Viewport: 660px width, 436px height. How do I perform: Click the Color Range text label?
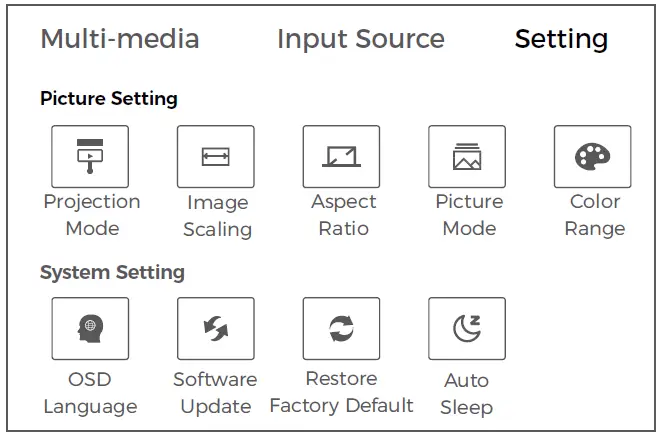595,215
